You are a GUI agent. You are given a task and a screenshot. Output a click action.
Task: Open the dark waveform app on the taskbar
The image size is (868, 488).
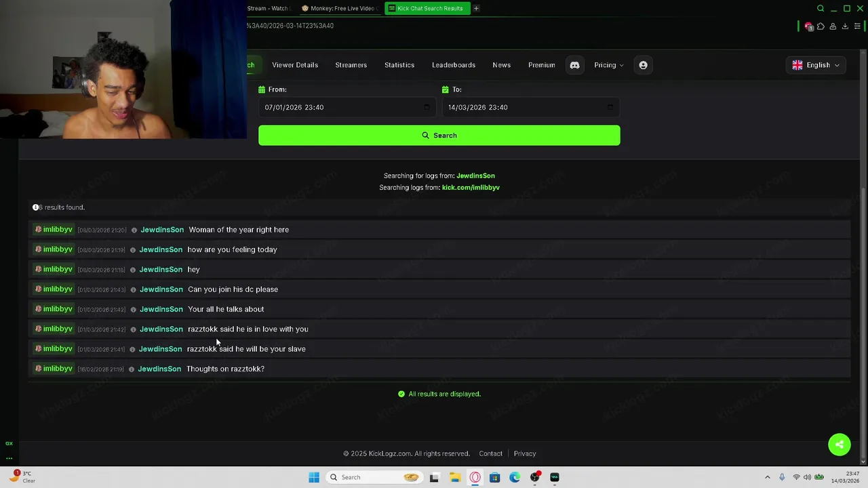click(x=555, y=477)
